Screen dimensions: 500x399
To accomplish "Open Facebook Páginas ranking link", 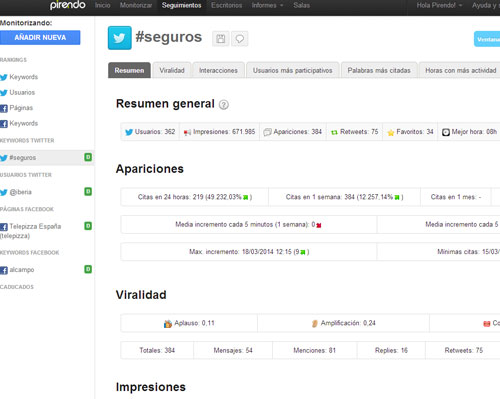I will tap(21, 108).
